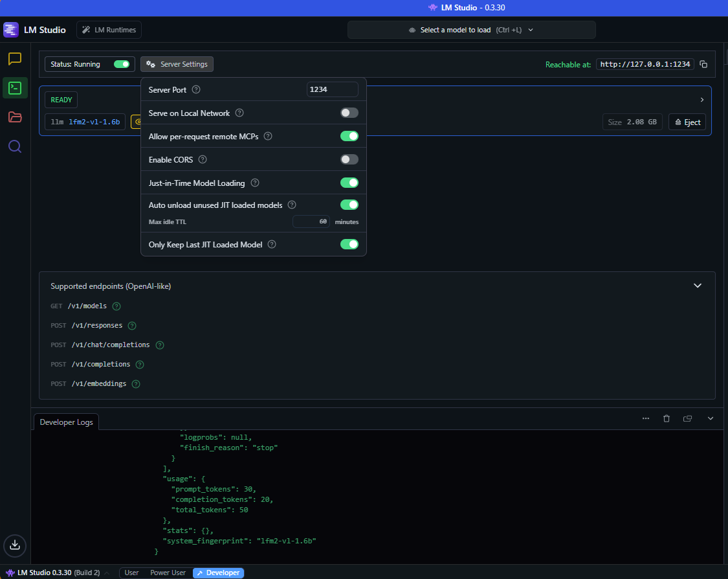Screen dimensions: 728x579
Task: Select Developer mode
Action: [x=218, y=573]
